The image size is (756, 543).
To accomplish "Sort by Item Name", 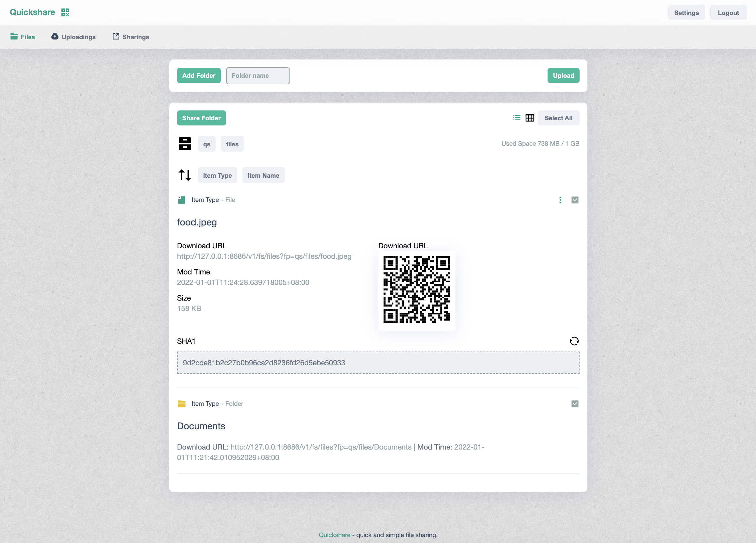I will tap(263, 175).
